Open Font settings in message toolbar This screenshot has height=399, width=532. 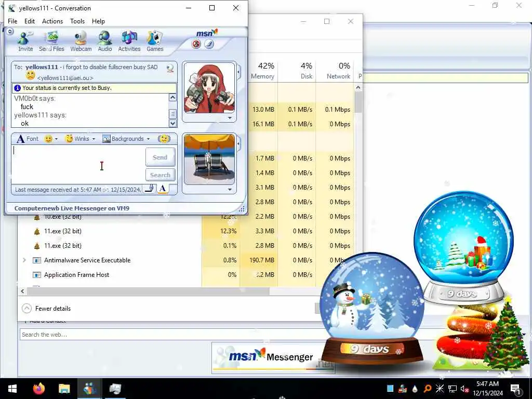pyautogui.click(x=28, y=139)
